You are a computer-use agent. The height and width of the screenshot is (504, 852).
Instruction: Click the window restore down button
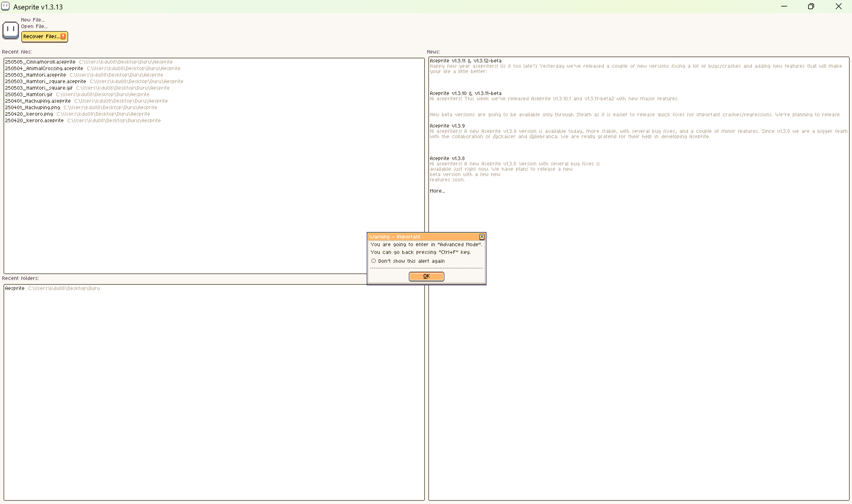(x=811, y=7)
